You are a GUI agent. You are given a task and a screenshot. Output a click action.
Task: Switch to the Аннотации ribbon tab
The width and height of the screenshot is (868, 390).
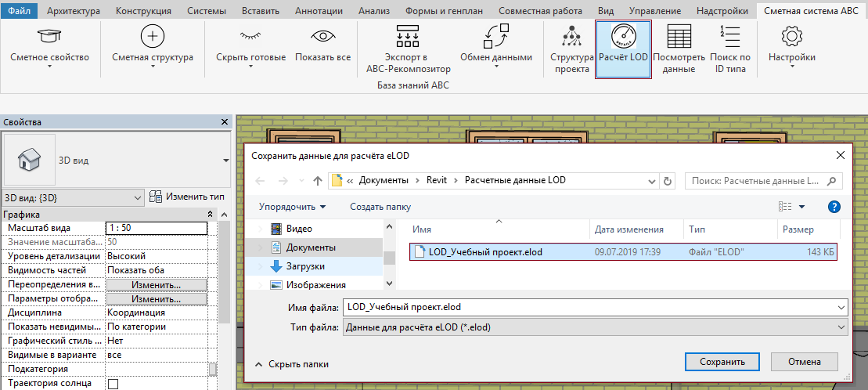[x=319, y=10]
